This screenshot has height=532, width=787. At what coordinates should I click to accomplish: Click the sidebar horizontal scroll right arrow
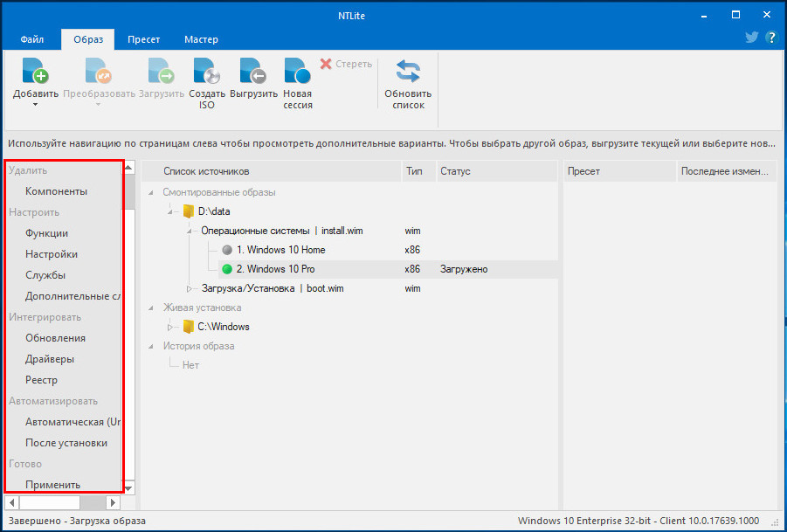(113, 502)
